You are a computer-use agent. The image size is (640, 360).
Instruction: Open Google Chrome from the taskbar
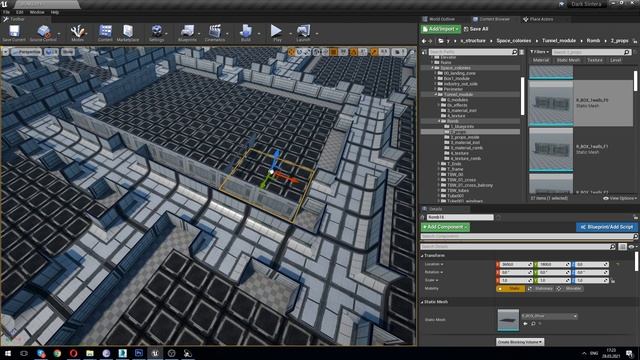coord(57,353)
